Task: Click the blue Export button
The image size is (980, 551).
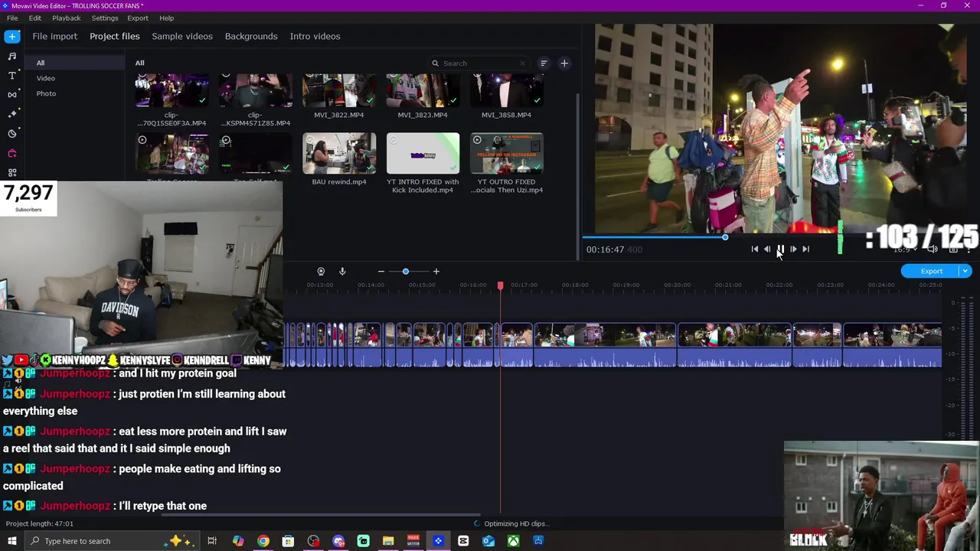Action: pos(931,271)
